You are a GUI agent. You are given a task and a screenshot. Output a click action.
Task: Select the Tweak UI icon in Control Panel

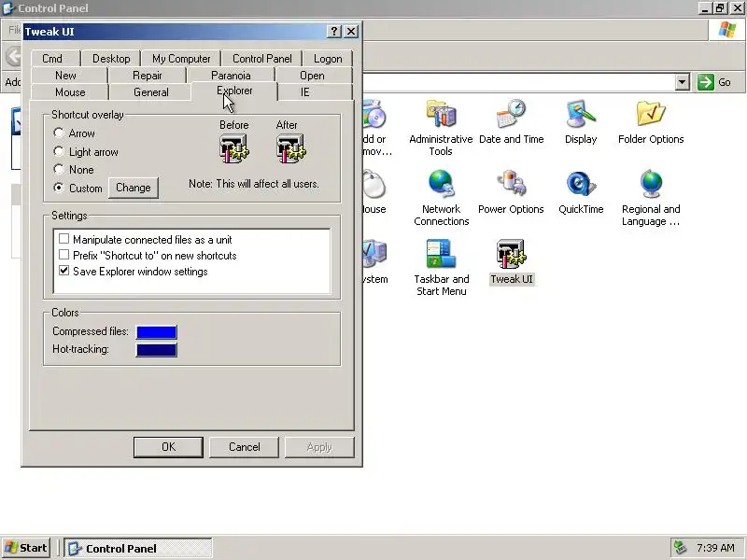(x=511, y=254)
